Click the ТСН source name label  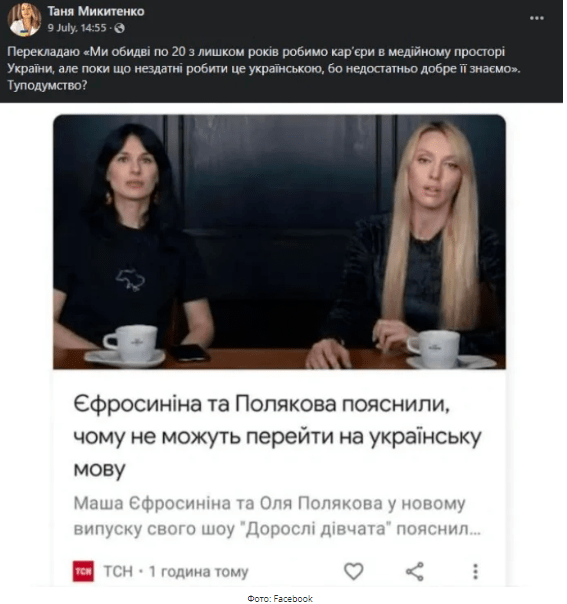(118, 572)
